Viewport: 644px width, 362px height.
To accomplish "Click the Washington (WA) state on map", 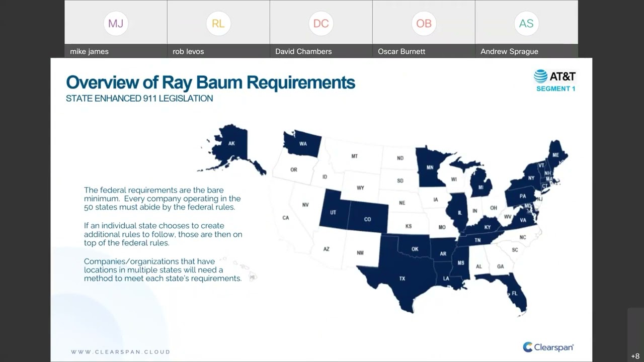I will pos(303,143).
